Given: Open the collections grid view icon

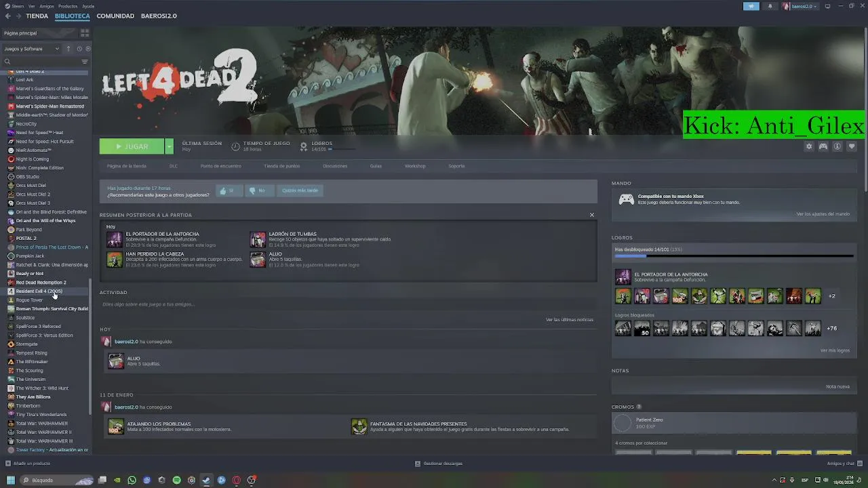Looking at the screenshot, I should (85, 33).
